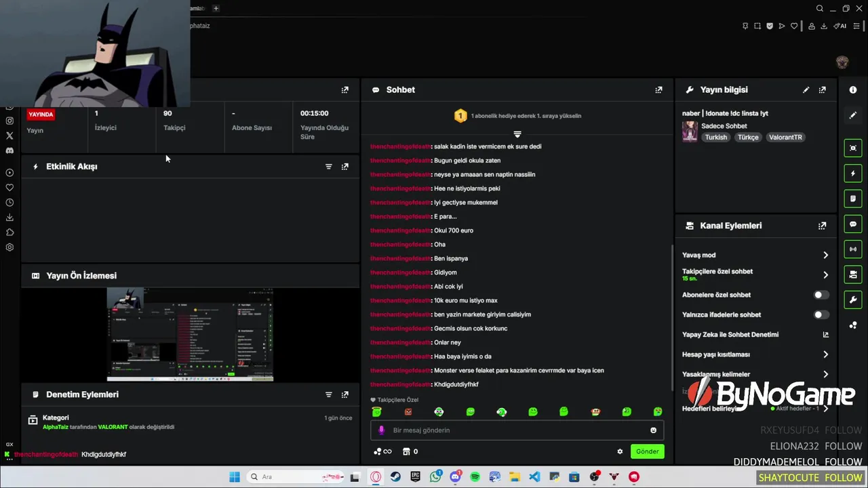Viewport: 868px width, 488px height.
Task: Open filter menu in Etkinlik Akışı header
Action: point(328,166)
